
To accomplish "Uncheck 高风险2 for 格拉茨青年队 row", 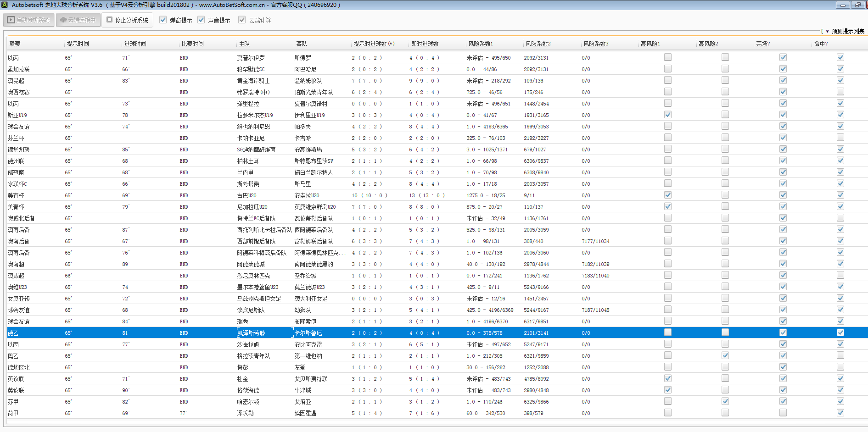I will (x=725, y=355).
